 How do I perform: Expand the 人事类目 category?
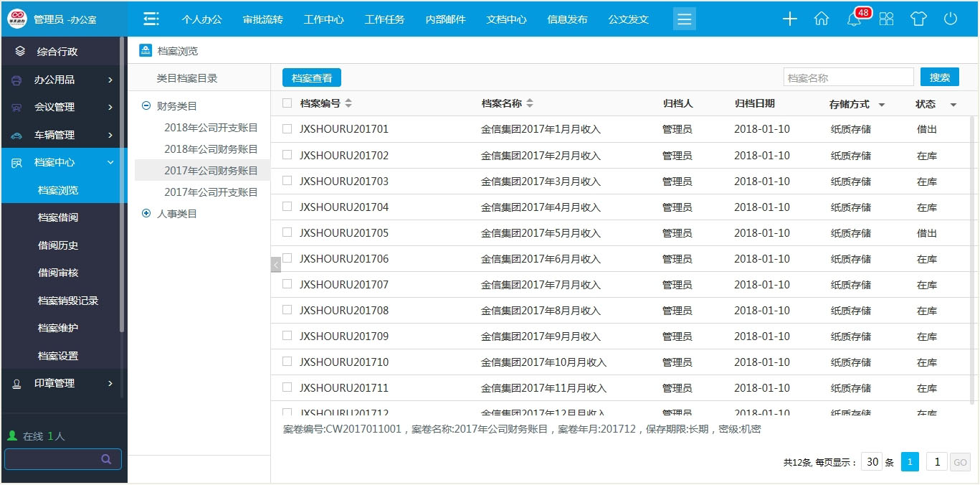[x=147, y=213]
